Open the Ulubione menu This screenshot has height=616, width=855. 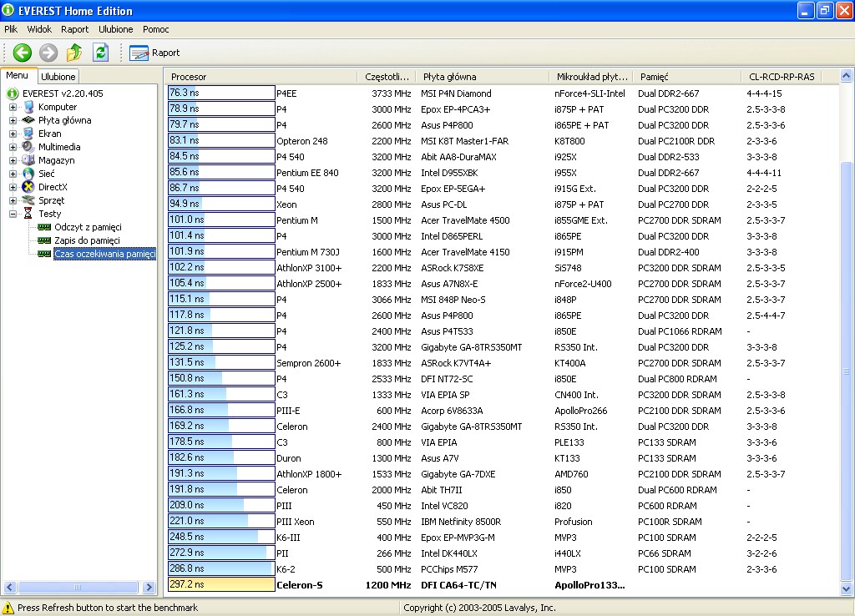[115, 29]
